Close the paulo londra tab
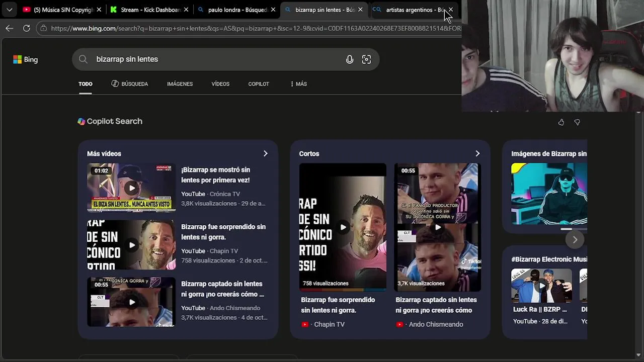This screenshot has height=362, width=644. click(x=273, y=10)
